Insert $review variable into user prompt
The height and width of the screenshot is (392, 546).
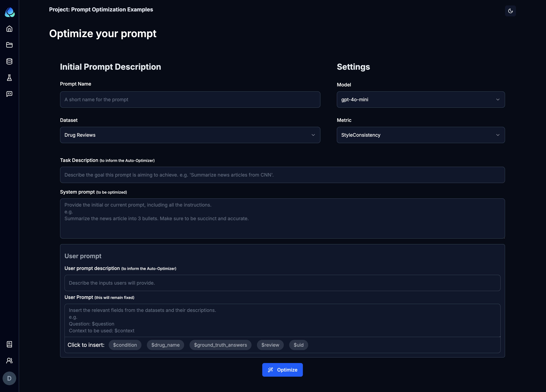point(270,345)
